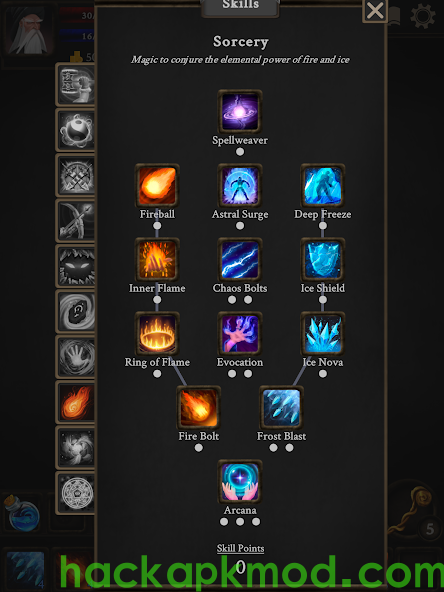Open the settings gear icon
This screenshot has height=592, width=444.
pyautogui.click(x=422, y=16)
